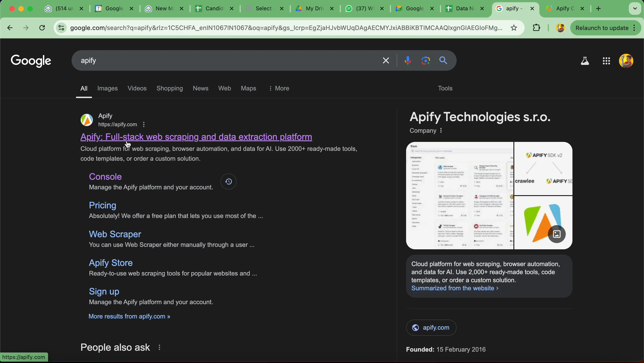The height and width of the screenshot is (363, 644).
Task: Open the browser extensions puzzle icon
Action: tap(536, 28)
